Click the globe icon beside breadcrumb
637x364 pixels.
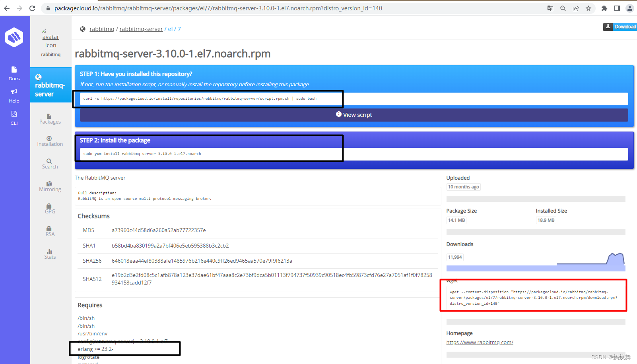[x=83, y=29]
